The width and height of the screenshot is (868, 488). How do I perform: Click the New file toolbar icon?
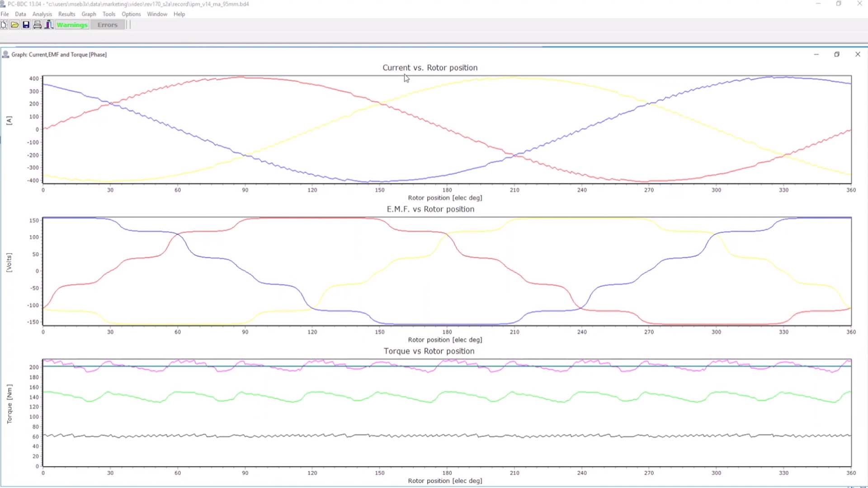pyautogui.click(x=4, y=25)
